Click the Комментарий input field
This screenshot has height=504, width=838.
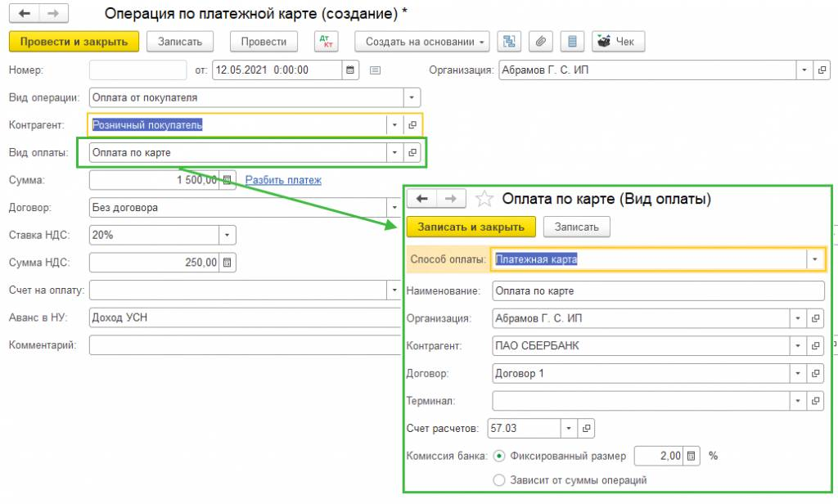(245, 345)
